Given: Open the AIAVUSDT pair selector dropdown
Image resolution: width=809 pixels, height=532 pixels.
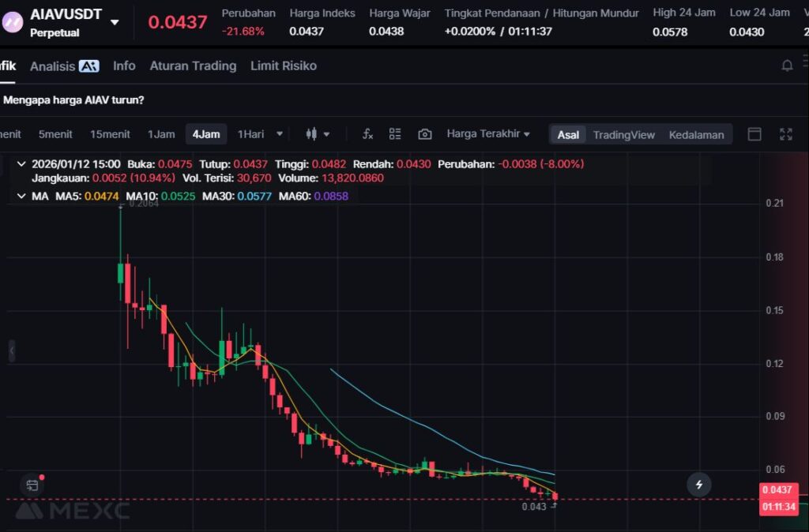Looking at the screenshot, I should click(115, 22).
